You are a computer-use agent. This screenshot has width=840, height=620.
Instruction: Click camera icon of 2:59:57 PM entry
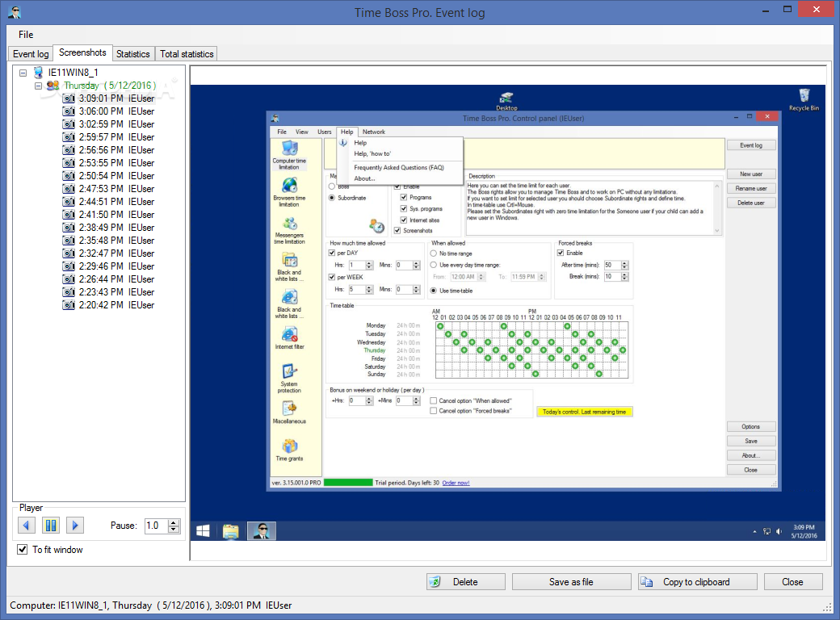69,137
